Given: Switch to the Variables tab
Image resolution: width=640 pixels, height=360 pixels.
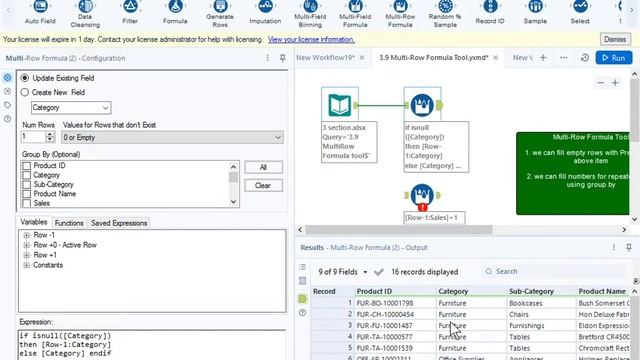Looking at the screenshot, I should click(34, 222).
